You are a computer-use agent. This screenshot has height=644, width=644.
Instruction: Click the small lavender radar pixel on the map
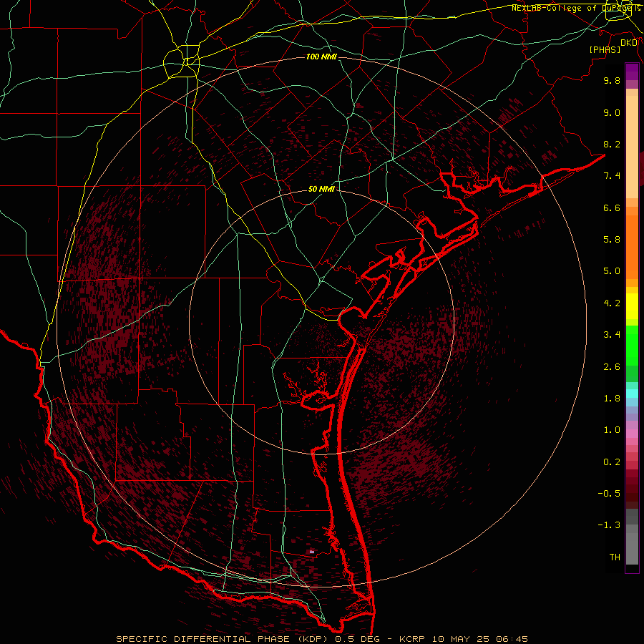click(x=312, y=552)
